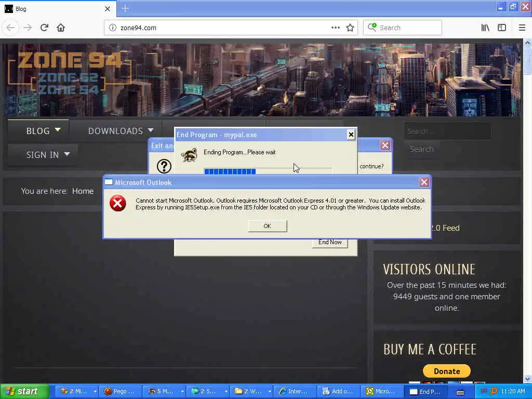The image size is (532, 399).
Task: Click the Zone 94 logo banner
Action: click(70, 73)
